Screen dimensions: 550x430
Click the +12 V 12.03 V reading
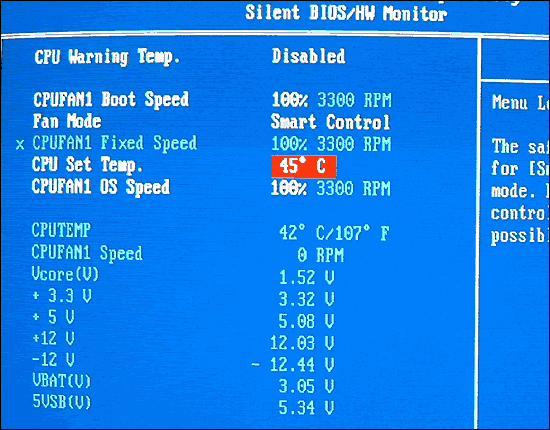(302, 342)
